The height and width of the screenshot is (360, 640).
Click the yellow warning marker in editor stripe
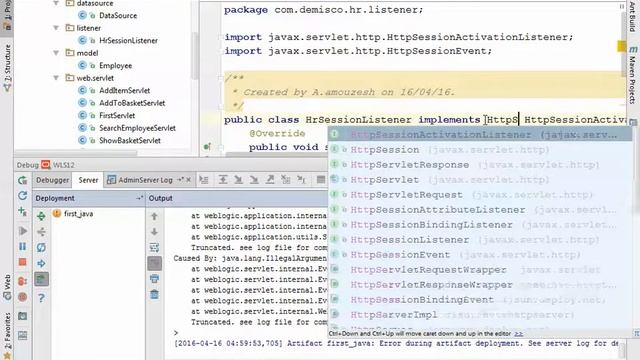621,46
